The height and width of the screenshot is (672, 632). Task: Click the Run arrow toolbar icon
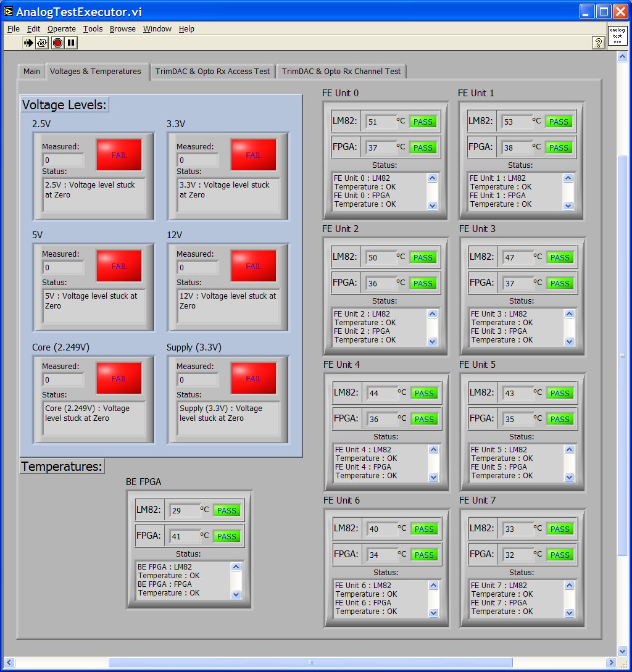(28, 43)
